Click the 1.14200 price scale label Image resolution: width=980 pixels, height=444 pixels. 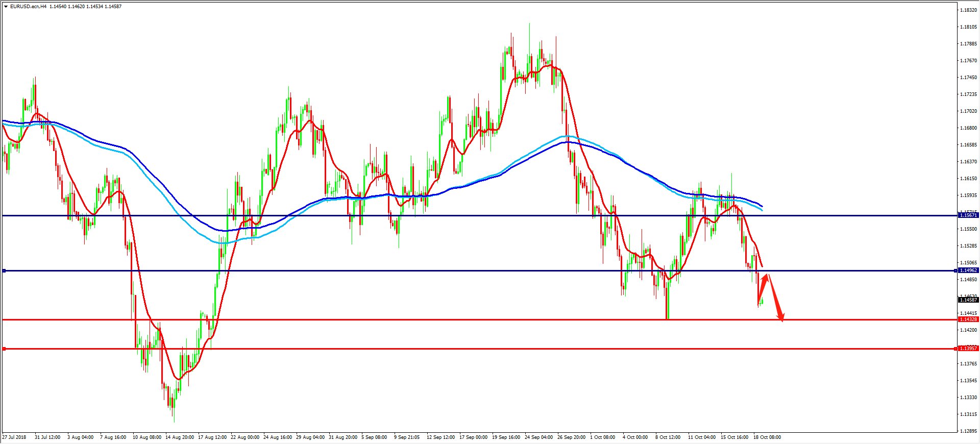pos(969,330)
